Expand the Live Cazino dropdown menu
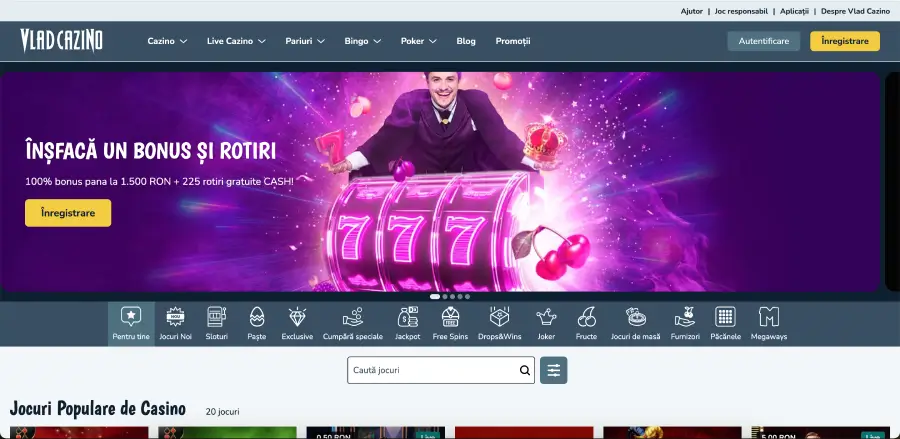This screenshot has height=439, width=900. click(x=236, y=41)
